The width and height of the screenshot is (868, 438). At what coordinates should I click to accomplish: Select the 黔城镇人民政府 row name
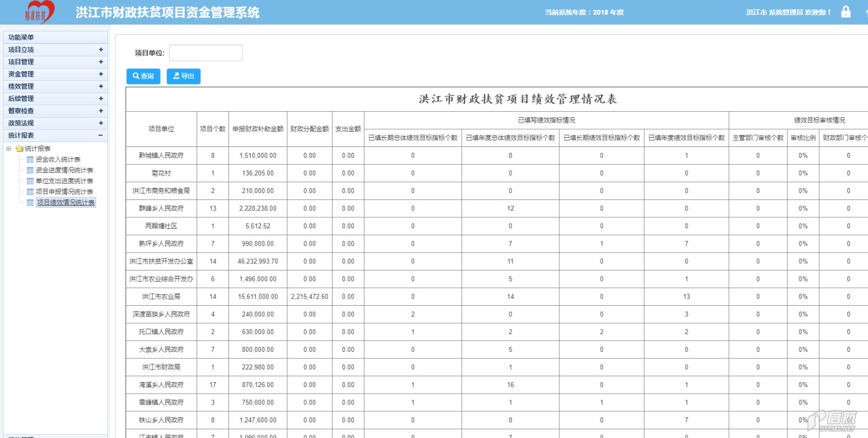tap(161, 156)
